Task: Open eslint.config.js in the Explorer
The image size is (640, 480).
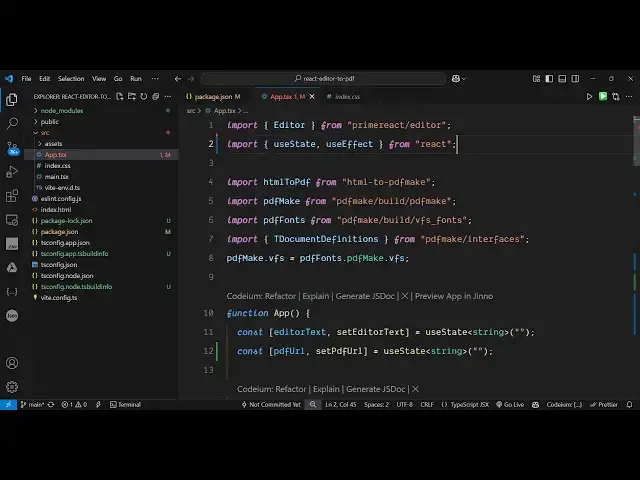Action: pos(61,199)
